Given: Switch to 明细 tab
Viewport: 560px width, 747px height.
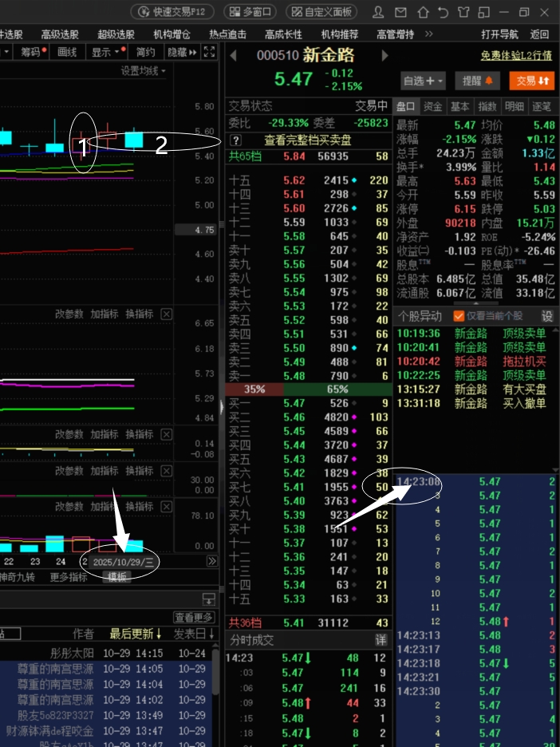Looking at the screenshot, I should [x=515, y=106].
